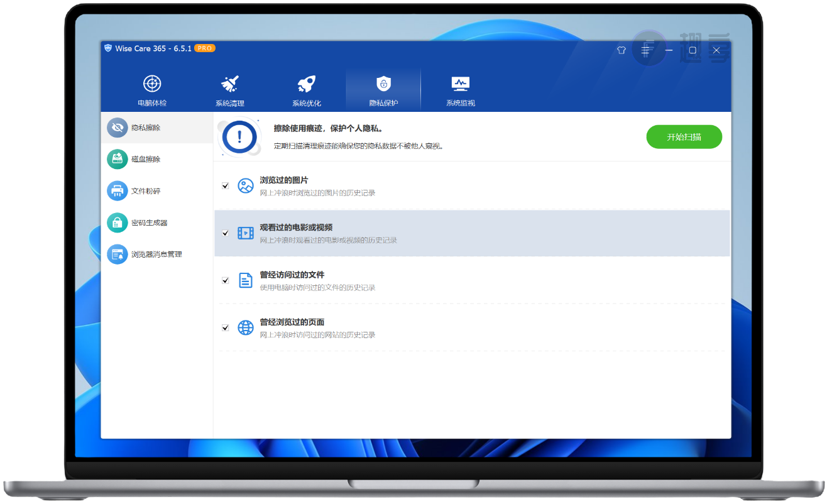Screen dimensions: 827x504
Task: Select the 磁盘擦除 disk icon
Action: pyautogui.click(x=117, y=159)
